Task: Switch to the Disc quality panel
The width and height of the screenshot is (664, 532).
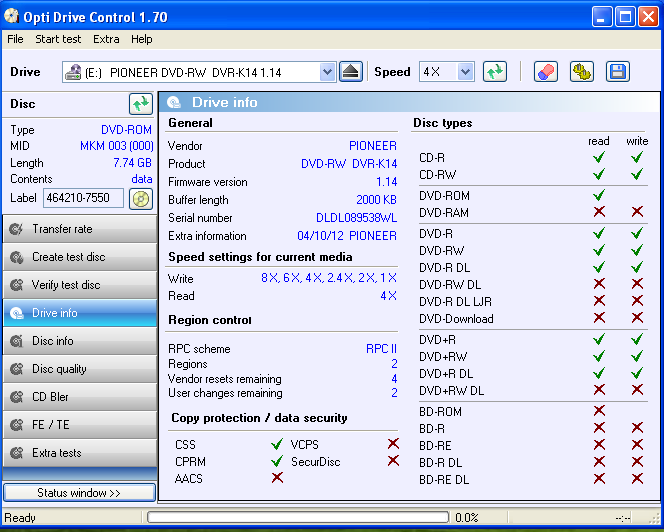Action: click(80, 369)
